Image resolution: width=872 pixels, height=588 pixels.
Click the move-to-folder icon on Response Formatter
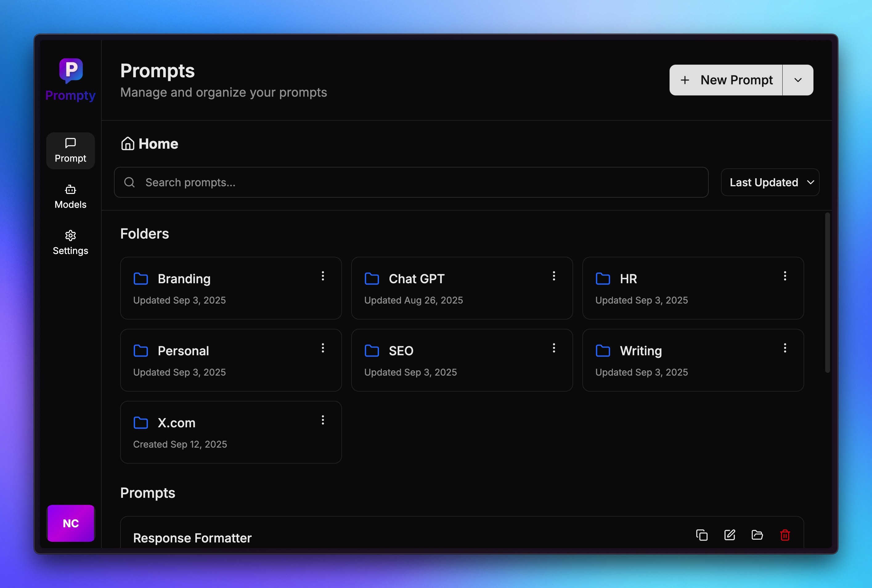coord(757,535)
